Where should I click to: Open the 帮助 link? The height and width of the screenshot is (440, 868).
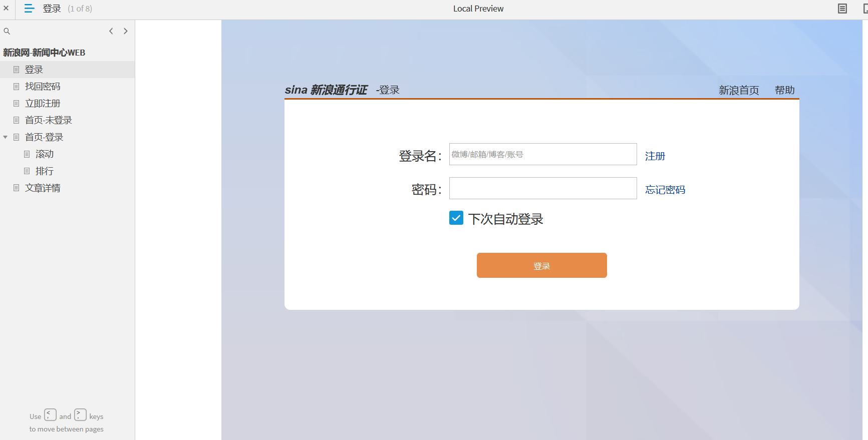point(785,90)
